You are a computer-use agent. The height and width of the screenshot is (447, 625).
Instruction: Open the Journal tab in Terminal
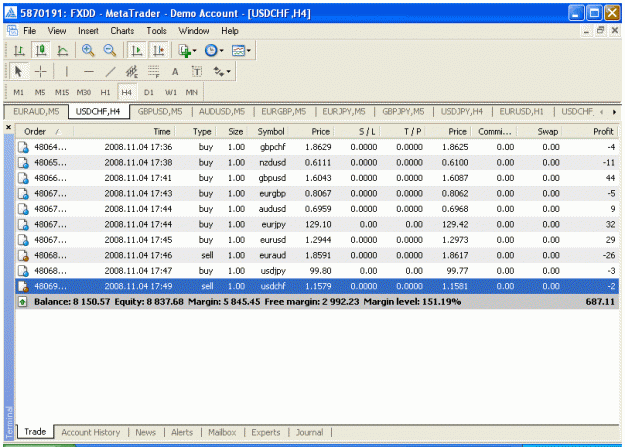(310, 432)
